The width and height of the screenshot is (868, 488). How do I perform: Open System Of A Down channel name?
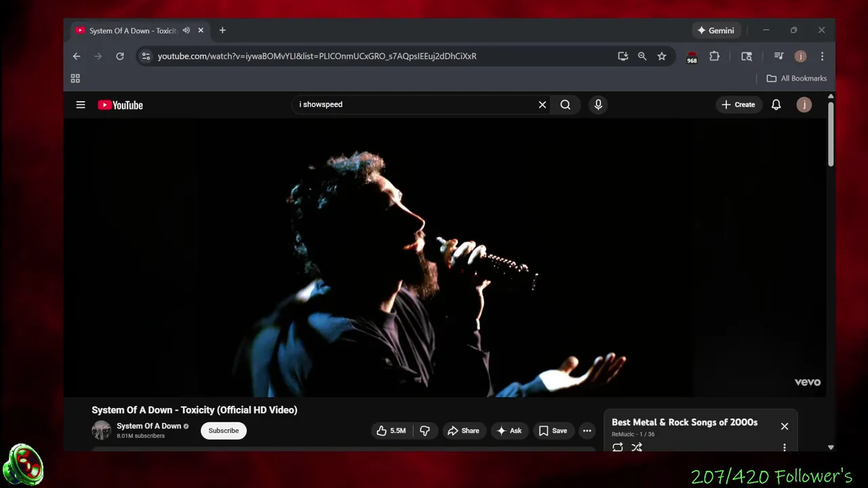[x=149, y=426]
